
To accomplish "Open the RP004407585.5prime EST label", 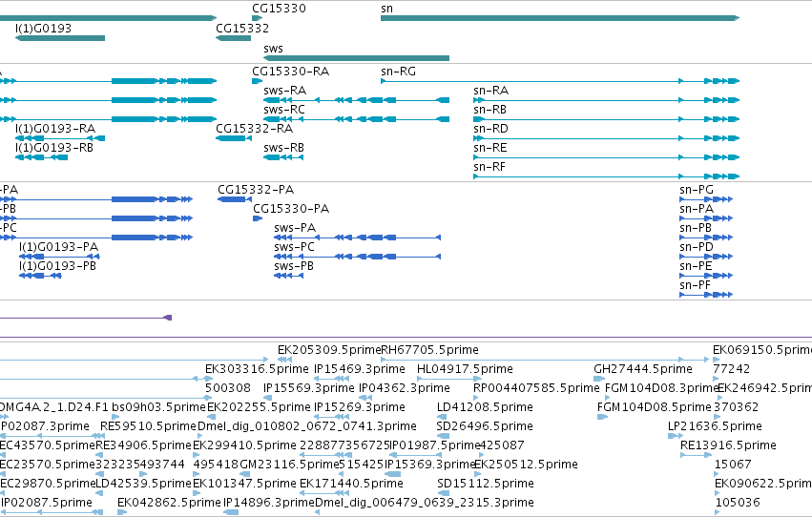I will (x=536, y=388).
